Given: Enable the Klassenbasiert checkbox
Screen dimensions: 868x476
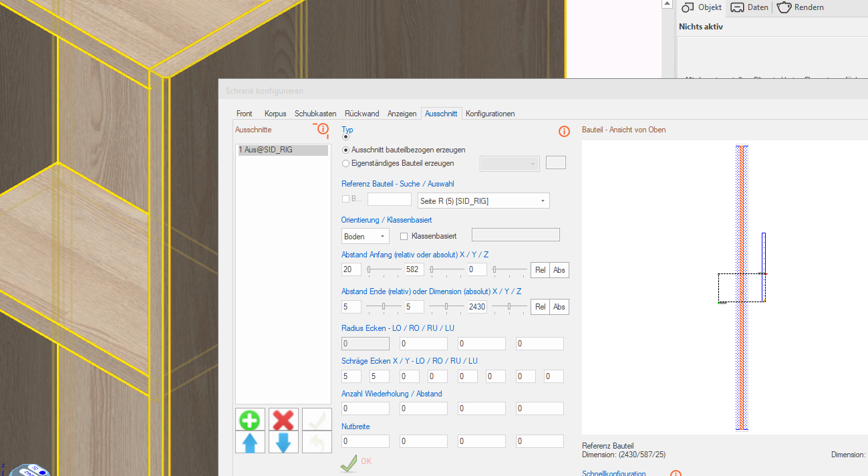Looking at the screenshot, I should [x=404, y=236].
